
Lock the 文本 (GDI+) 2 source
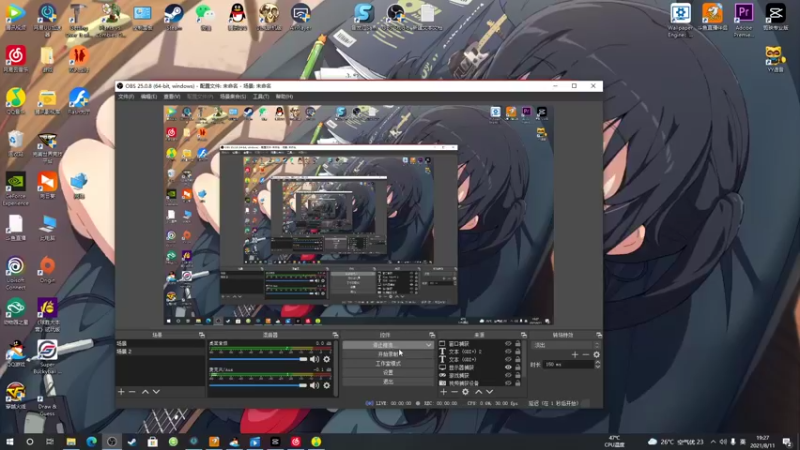click(x=517, y=352)
